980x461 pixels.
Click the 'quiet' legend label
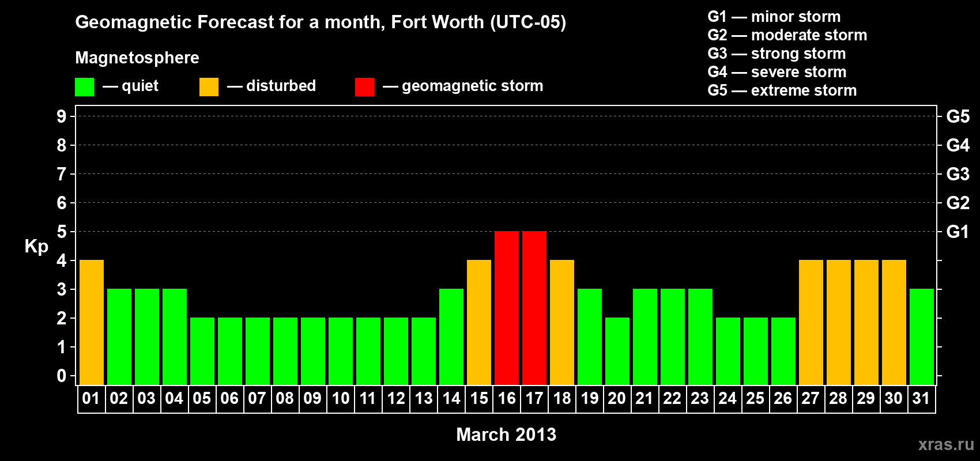click(140, 86)
